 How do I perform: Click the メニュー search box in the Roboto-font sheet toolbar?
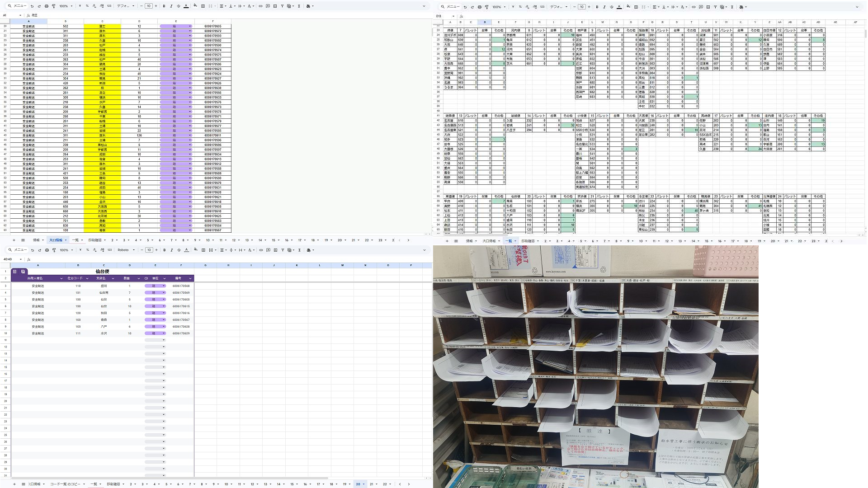coord(18,250)
